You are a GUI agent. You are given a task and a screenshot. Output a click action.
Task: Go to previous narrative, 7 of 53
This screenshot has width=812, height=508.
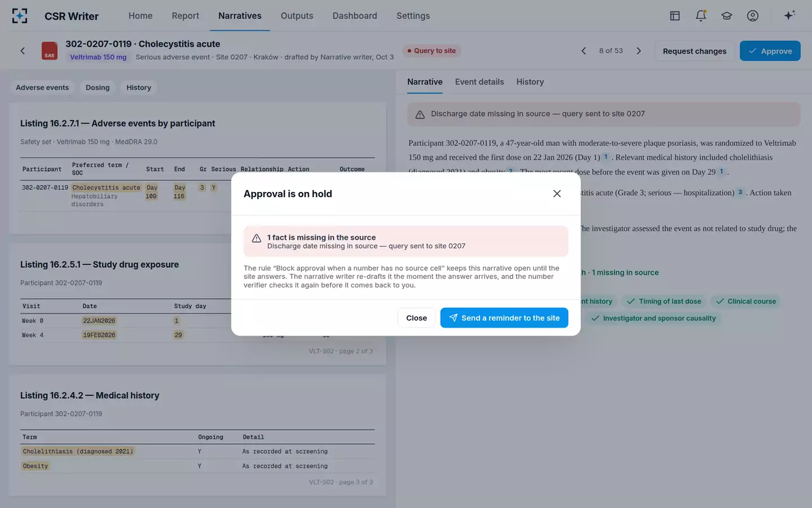584,51
